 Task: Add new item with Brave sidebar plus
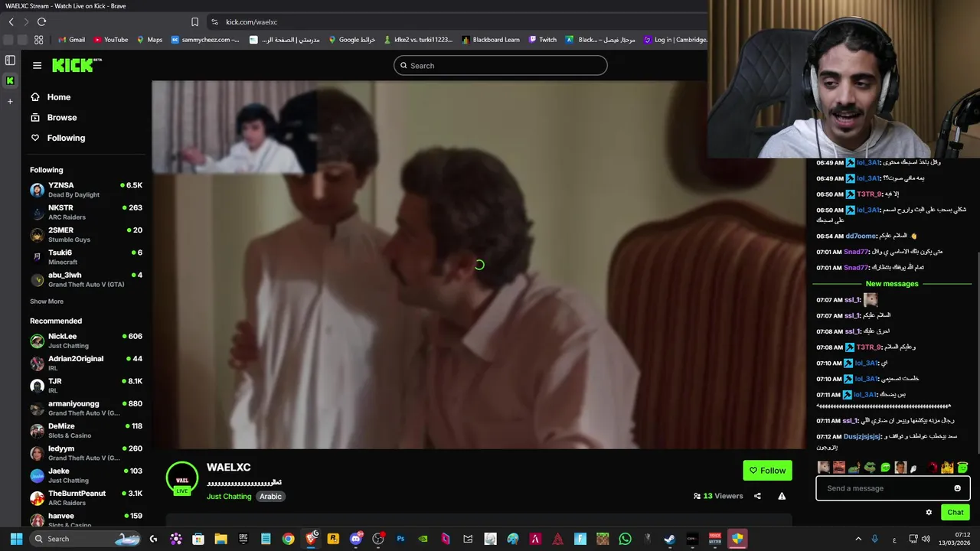pyautogui.click(x=10, y=101)
